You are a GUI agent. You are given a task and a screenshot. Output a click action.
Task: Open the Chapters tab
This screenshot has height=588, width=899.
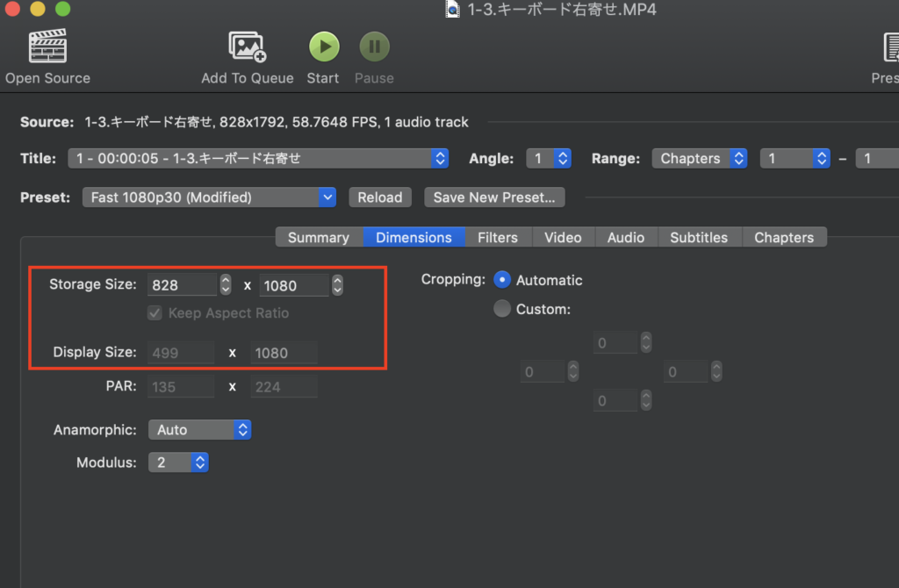[784, 237]
